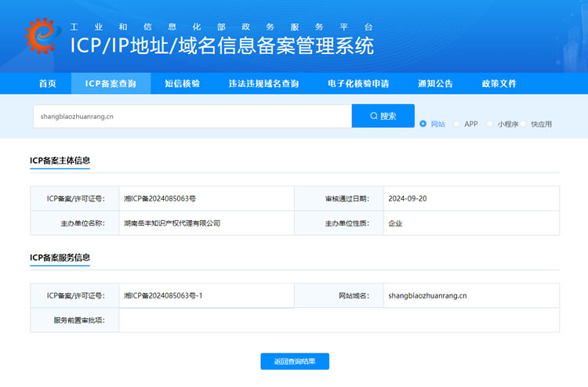Click the 主办单位名称 label
This screenshot has height=387, width=588.
click(x=83, y=223)
